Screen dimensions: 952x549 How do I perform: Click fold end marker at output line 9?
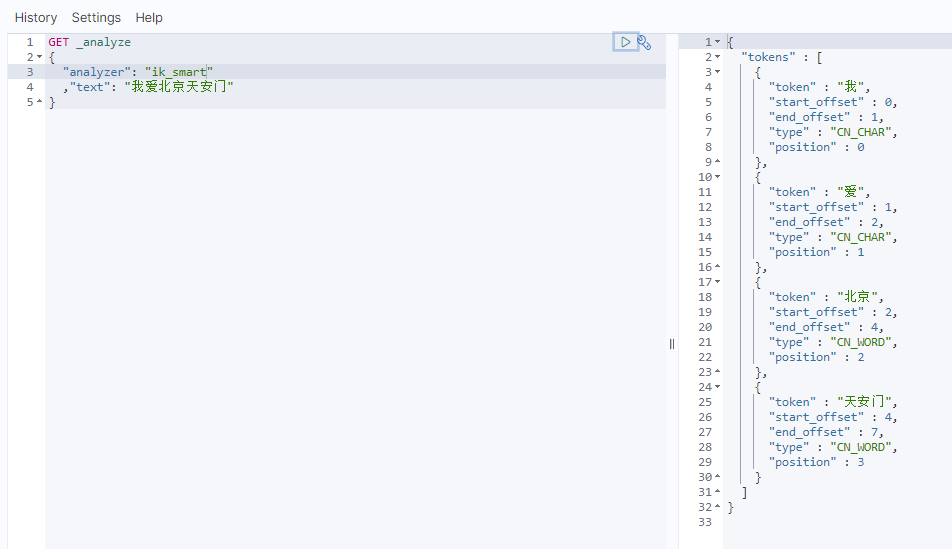[x=717, y=162]
